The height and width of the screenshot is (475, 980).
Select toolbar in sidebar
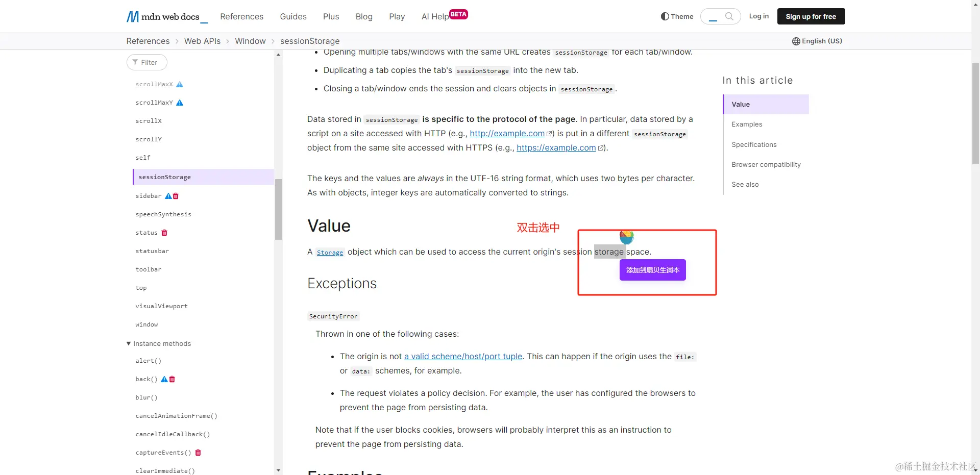click(x=149, y=269)
